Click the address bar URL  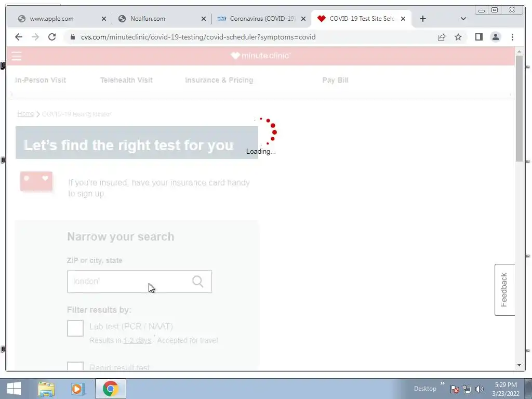198,37
